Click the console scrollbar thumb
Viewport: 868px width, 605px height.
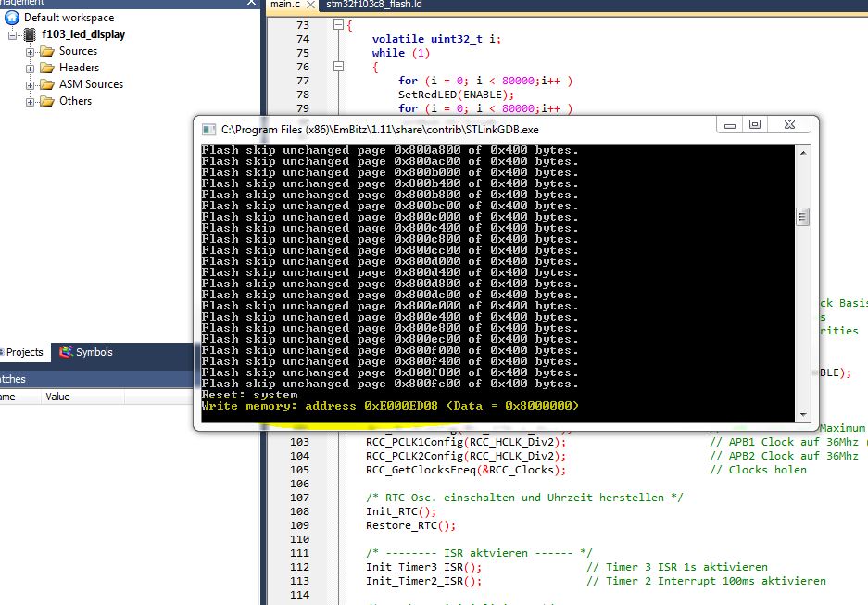pyautogui.click(x=802, y=217)
